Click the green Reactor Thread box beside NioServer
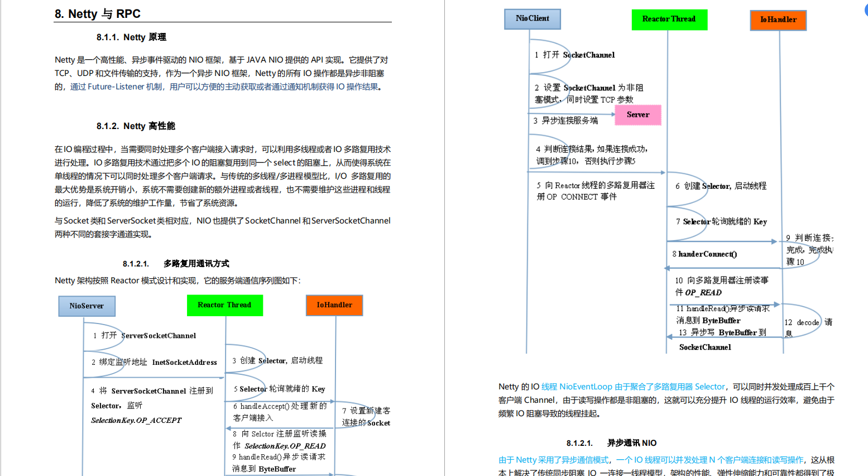Screen dimensions: 868x476 point(224,305)
